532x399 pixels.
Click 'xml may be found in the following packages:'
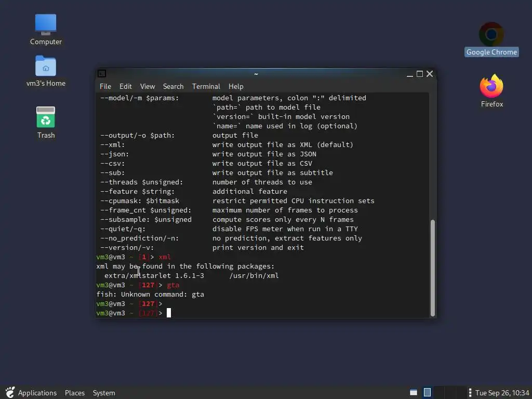click(x=185, y=267)
